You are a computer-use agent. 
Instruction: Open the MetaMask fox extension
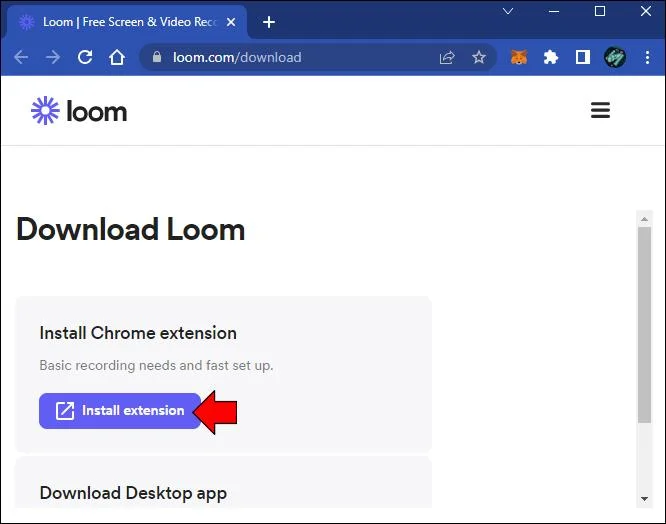519,57
